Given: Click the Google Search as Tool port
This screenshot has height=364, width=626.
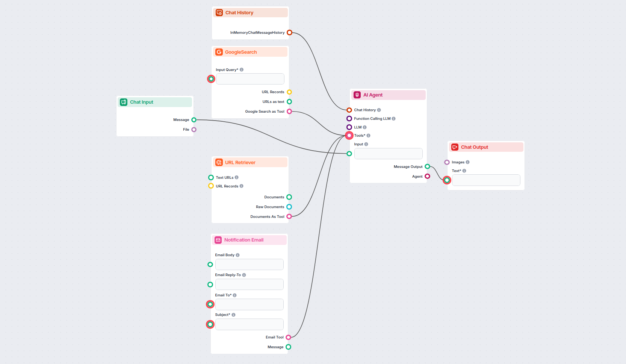Looking at the screenshot, I should point(289,111).
